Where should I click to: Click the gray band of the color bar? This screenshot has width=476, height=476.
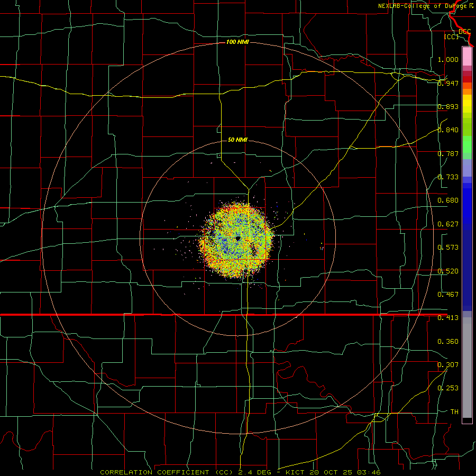(x=467, y=368)
